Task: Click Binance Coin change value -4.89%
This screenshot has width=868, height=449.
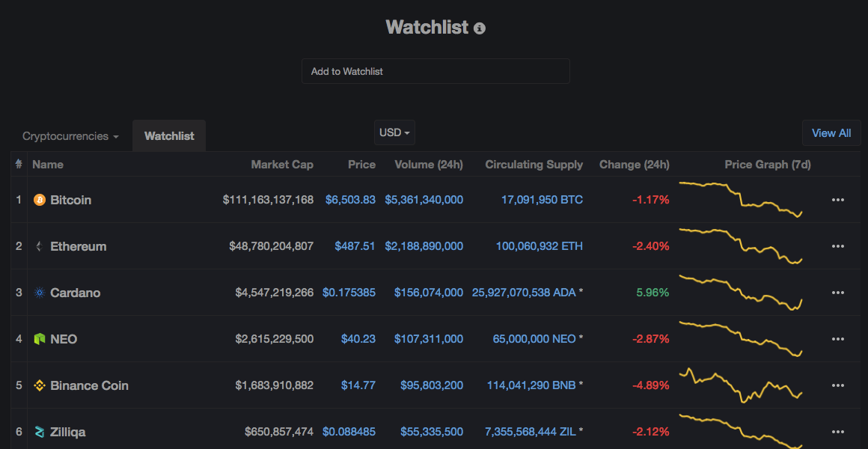Action: coord(650,385)
